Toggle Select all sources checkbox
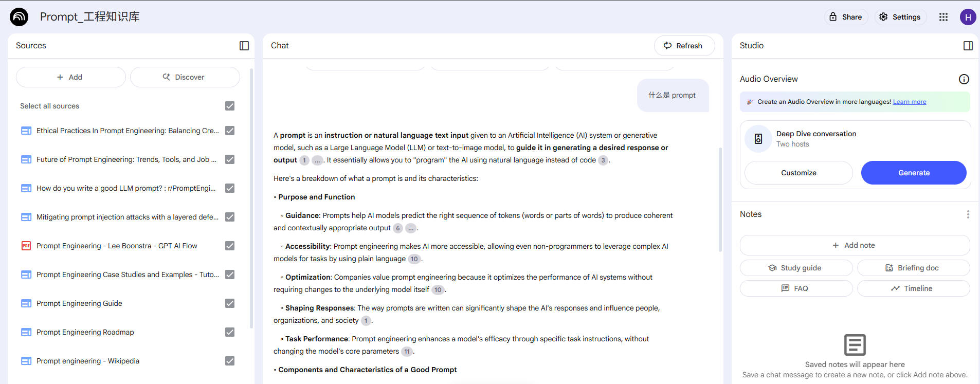This screenshot has height=384, width=980. coord(230,106)
